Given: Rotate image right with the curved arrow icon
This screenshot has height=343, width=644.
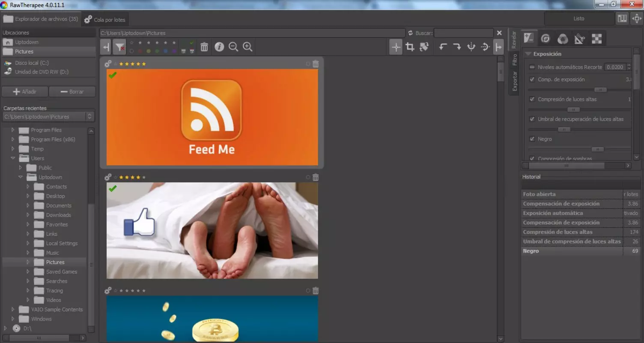Looking at the screenshot, I should pos(457,47).
